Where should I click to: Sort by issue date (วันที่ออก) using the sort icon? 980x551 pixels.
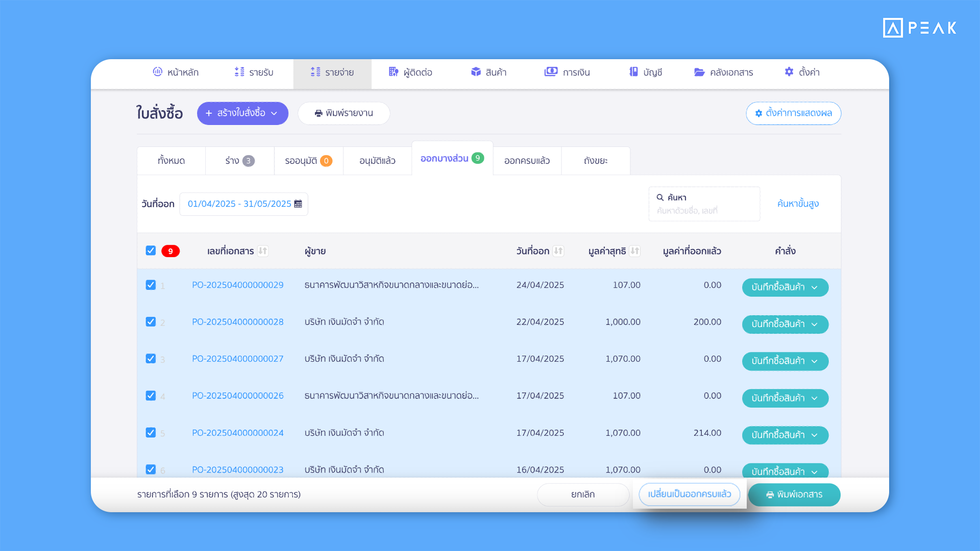(558, 251)
